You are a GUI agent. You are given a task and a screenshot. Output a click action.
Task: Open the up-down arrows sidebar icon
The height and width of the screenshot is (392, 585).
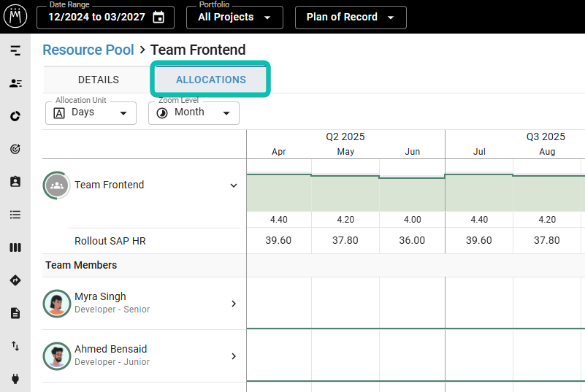(15, 346)
